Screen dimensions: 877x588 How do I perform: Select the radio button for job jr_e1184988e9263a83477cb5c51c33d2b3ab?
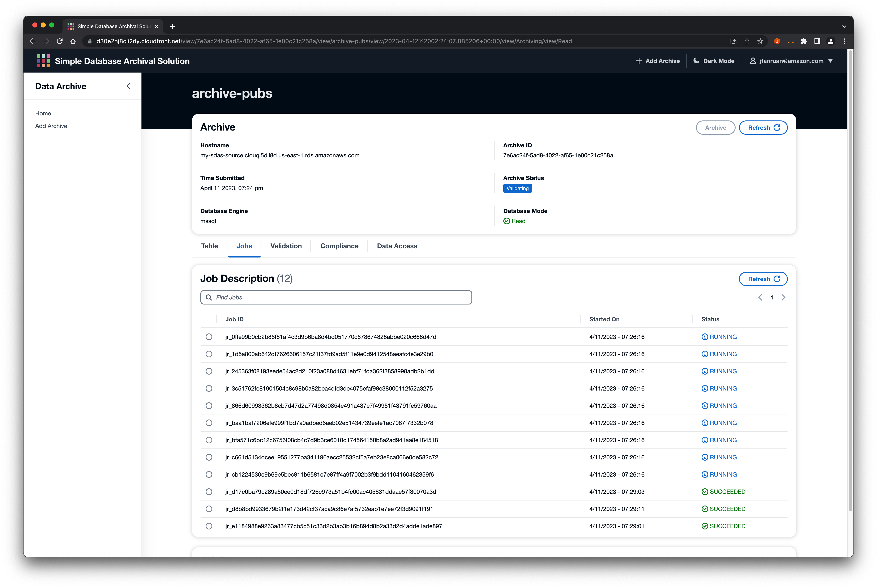(x=209, y=526)
